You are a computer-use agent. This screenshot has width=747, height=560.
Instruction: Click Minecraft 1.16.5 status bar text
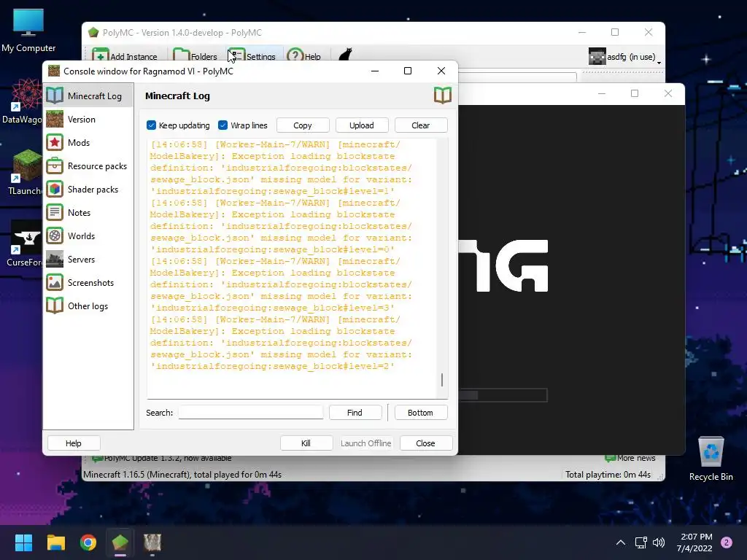click(x=182, y=474)
